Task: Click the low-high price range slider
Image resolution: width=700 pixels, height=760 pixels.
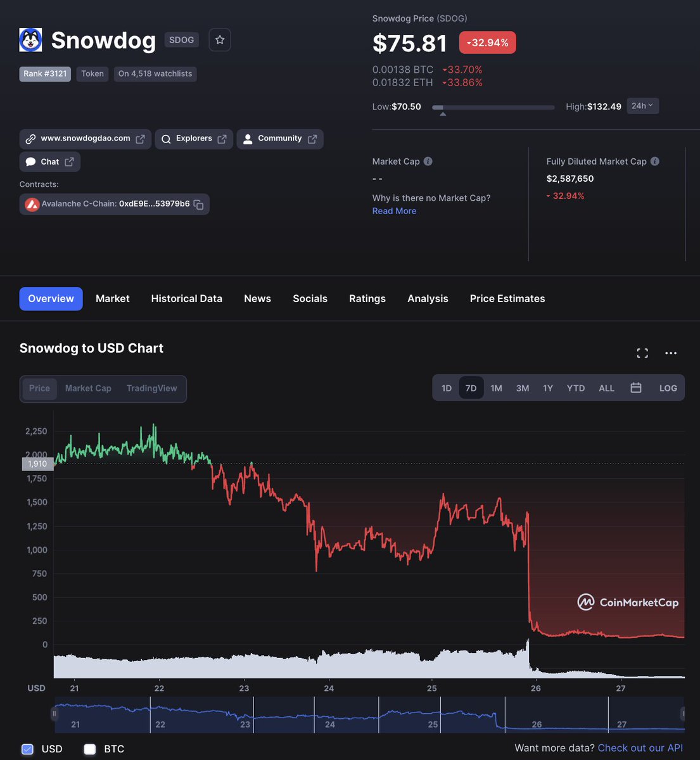Action: point(493,108)
